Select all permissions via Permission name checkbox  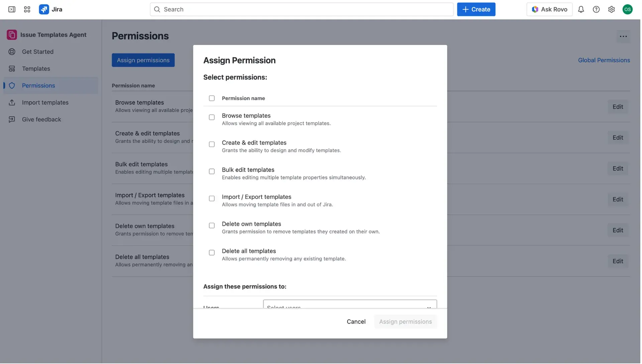click(212, 98)
